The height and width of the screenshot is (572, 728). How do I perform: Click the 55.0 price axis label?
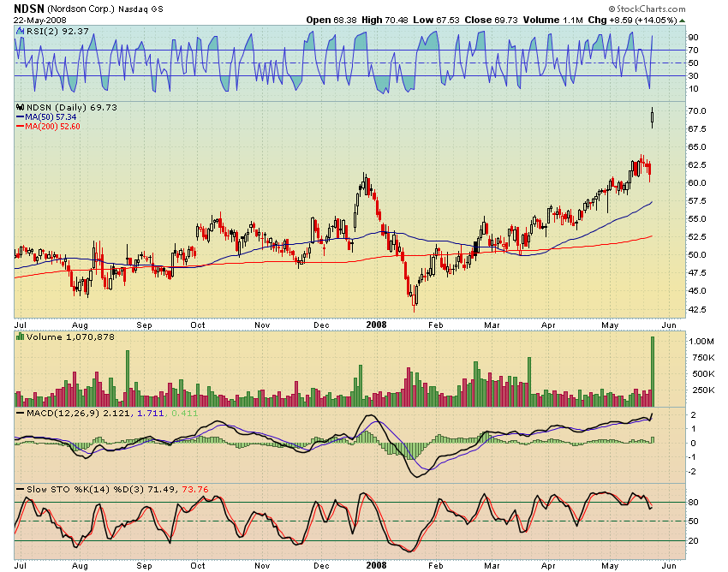tap(696, 218)
